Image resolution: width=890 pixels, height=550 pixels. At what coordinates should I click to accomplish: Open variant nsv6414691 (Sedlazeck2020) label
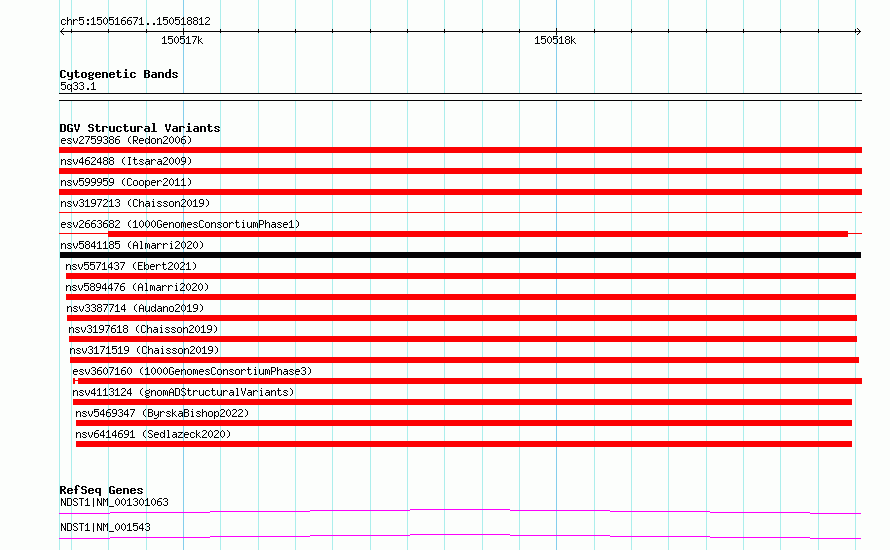[x=153, y=434]
